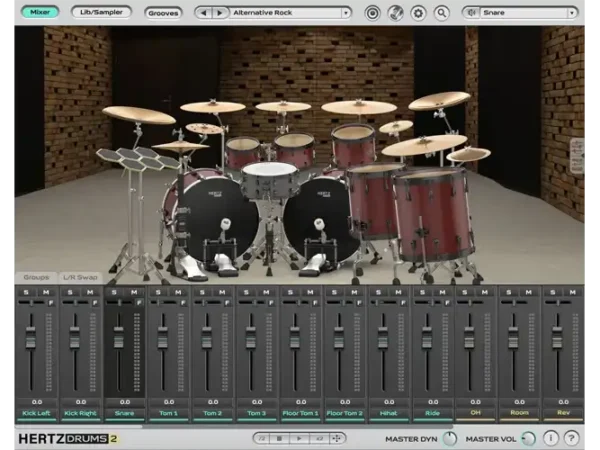
Task: Click the Hihat volume value 0.0
Action: click(x=389, y=402)
